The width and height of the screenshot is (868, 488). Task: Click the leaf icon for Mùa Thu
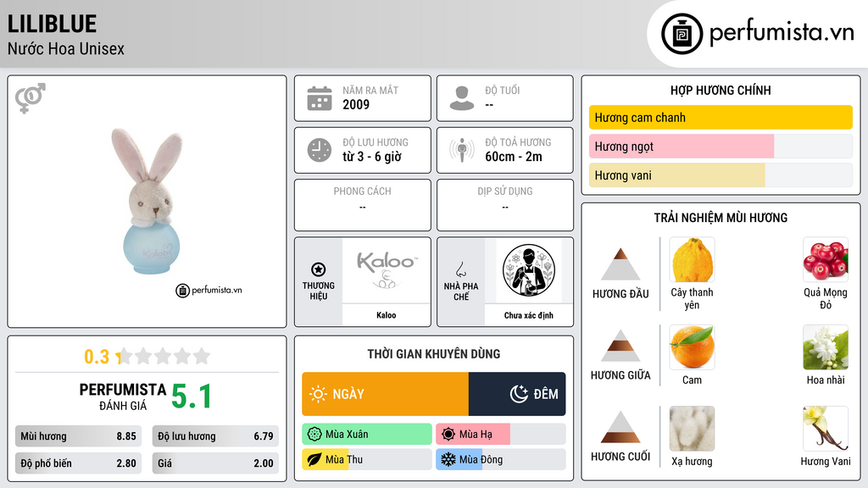(x=314, y=459)
